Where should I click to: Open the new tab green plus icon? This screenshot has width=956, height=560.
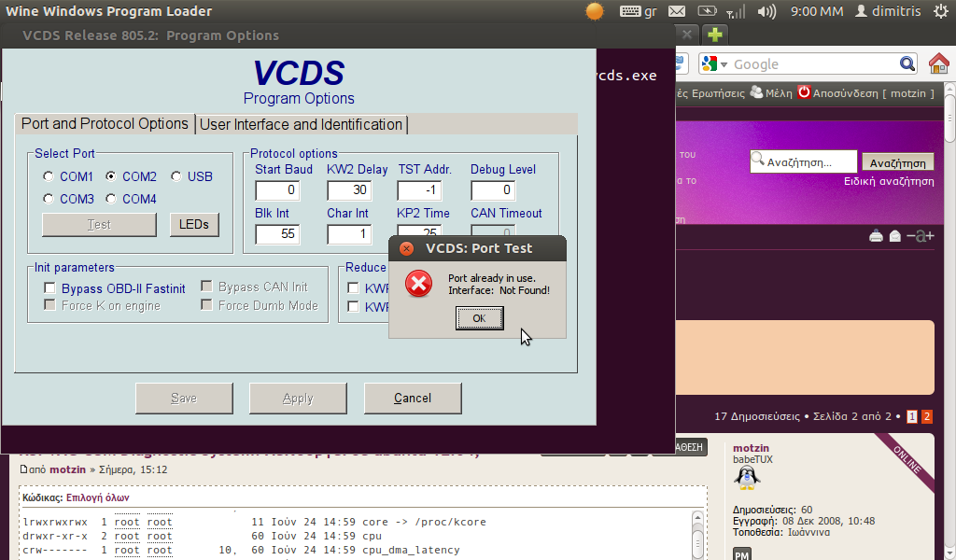pos(715,35)
